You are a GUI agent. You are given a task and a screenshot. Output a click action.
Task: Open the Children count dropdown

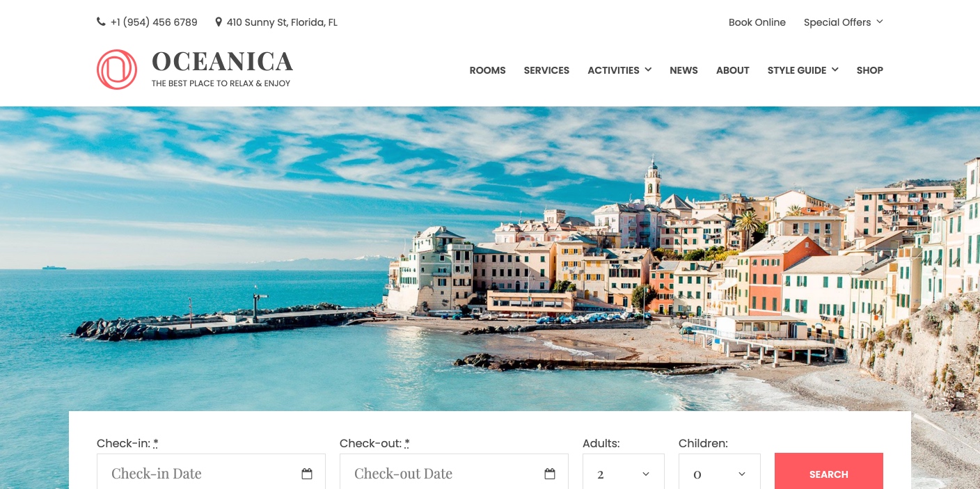tap(720, 473)
